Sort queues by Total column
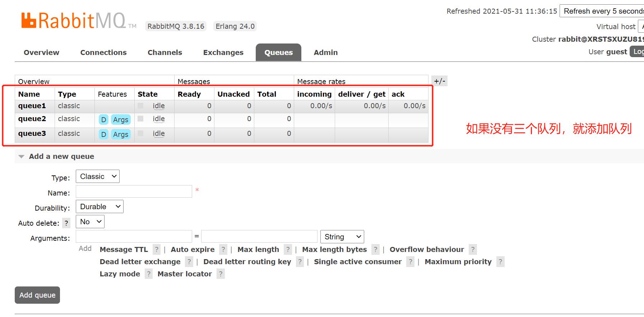644x317 pixels. [x=267, y=94]
